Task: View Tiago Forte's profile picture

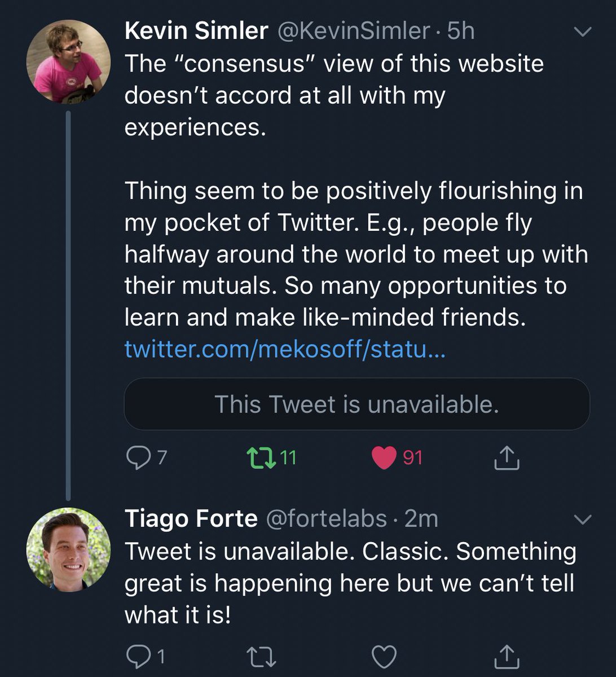Action: click(x=68, y=549)
